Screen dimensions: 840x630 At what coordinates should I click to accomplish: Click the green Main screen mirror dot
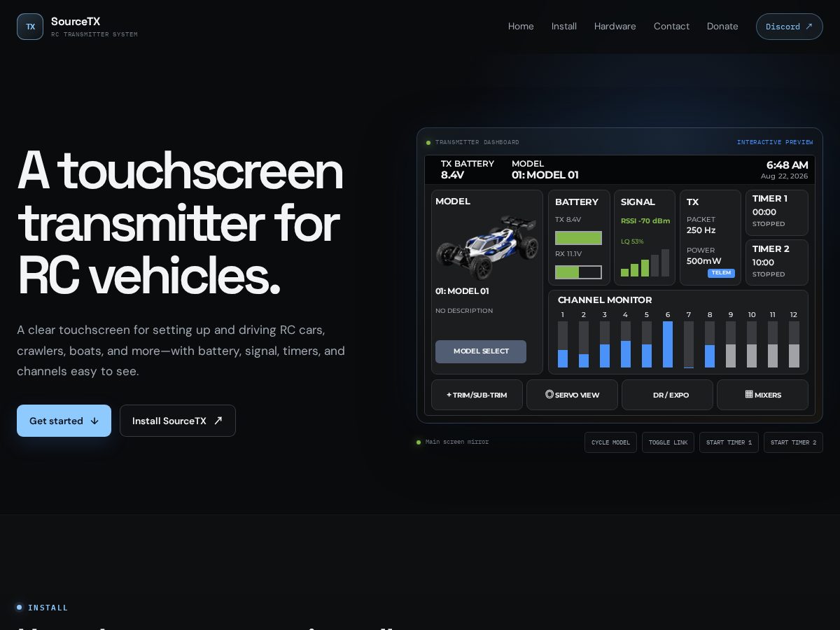[419, 442]
